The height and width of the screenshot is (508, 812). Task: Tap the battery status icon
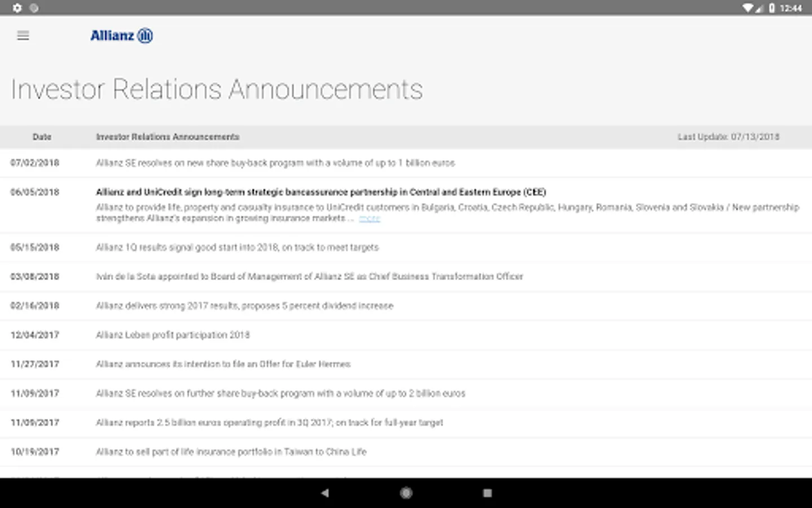coord(771,8)
